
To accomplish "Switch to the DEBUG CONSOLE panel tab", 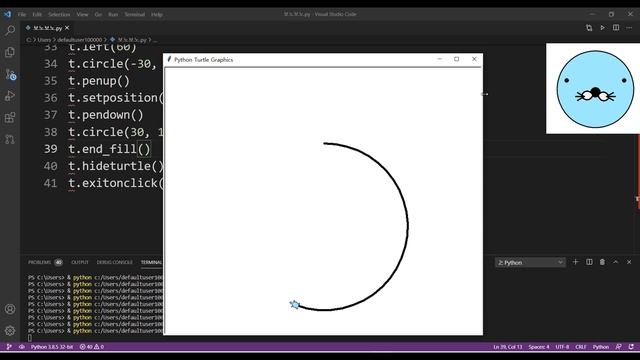I will point(115,262).
